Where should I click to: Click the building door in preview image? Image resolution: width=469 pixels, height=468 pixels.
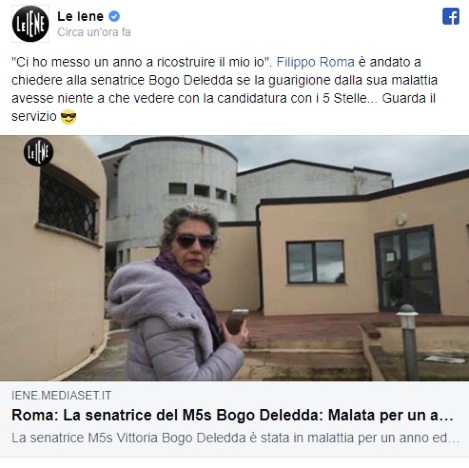407,269
